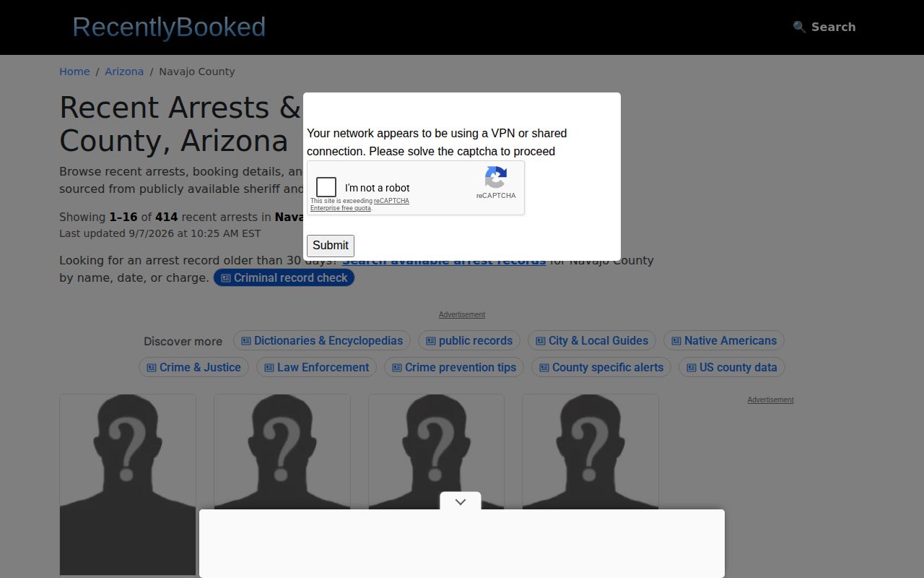Open the Crime & Justice topic
This screenshot has width=924, height=578.
(193, 367)
